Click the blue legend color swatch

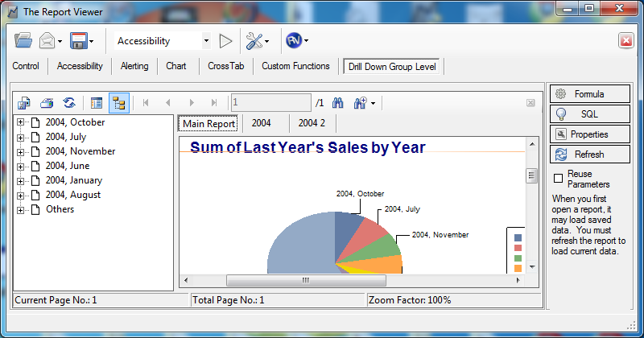pos(518,237)
